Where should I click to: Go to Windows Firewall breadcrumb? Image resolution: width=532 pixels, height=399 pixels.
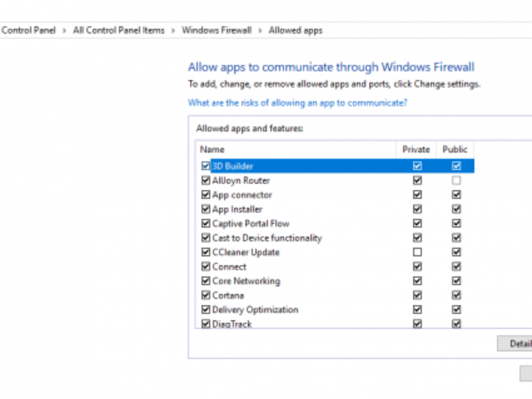pyautogui.click(x=216, y=31)
